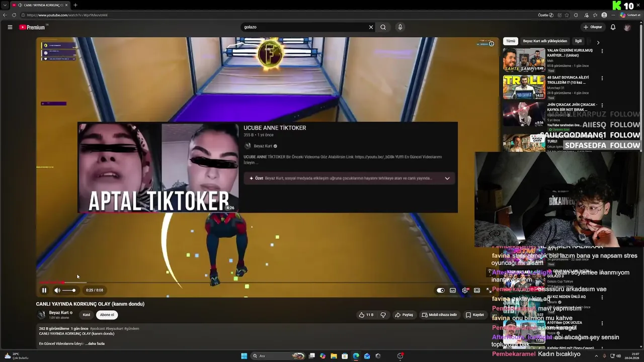The width and height of the screenshot is (644, 362).
Task: Expand the Özet summary chevron in card
Action: 447,178
